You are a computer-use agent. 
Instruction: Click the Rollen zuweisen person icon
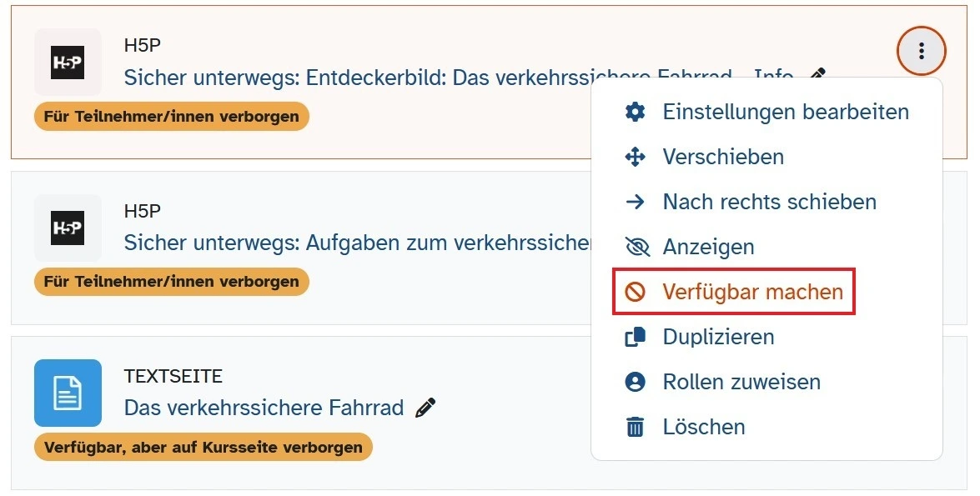point(636,382)
